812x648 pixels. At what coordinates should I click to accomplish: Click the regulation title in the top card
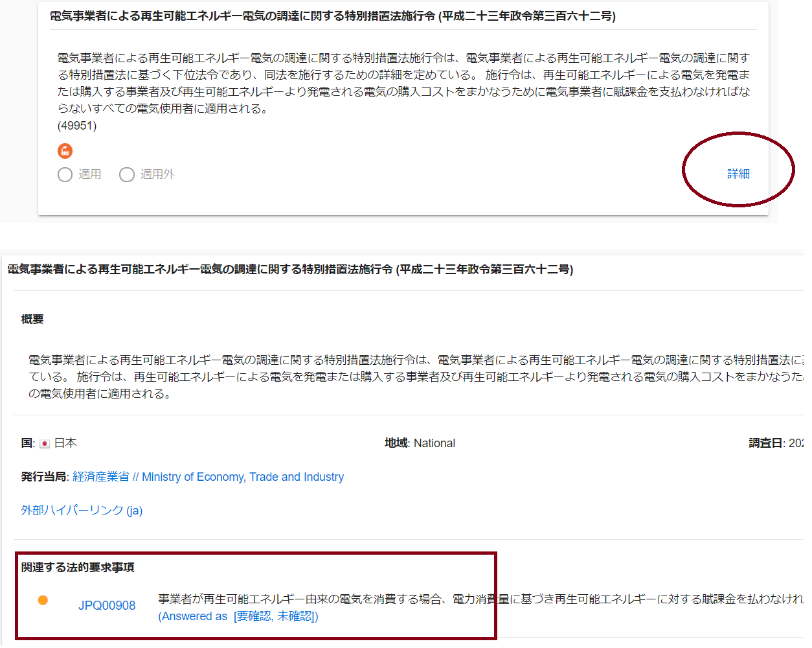333,16
